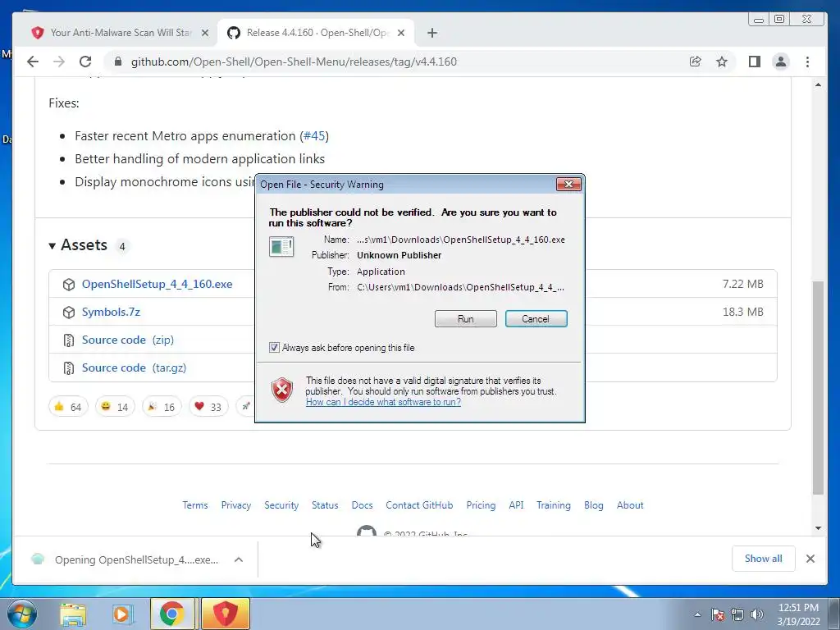This screenshot has width=840, height=630.
Task: Download Source code (zip)
Action: (127, 340)
